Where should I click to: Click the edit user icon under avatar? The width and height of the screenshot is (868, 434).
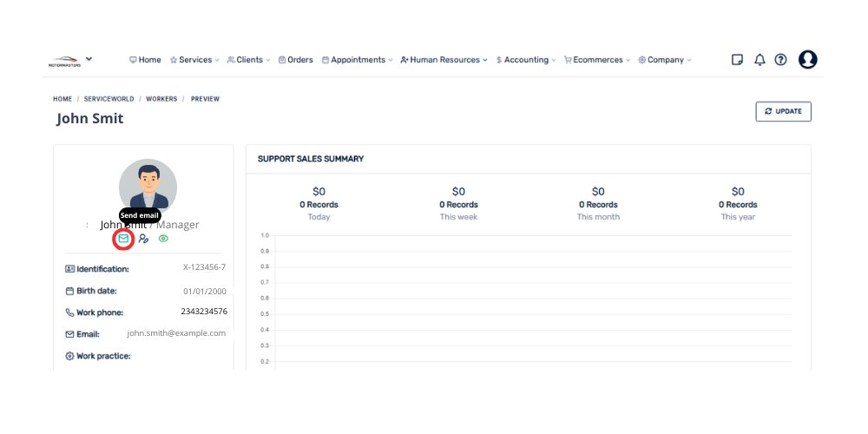click(x=144, y=238)
